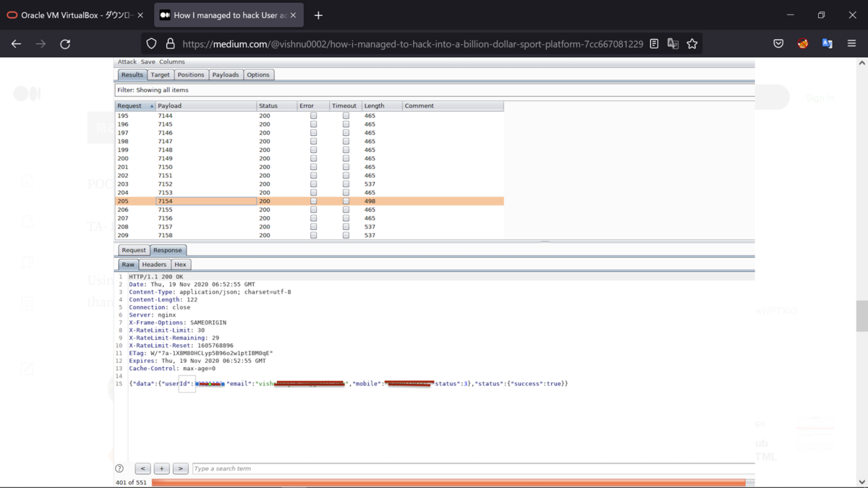Screen dimensions: 868x488
Task: Click the next match '>' button
Action: click(180, 468)
